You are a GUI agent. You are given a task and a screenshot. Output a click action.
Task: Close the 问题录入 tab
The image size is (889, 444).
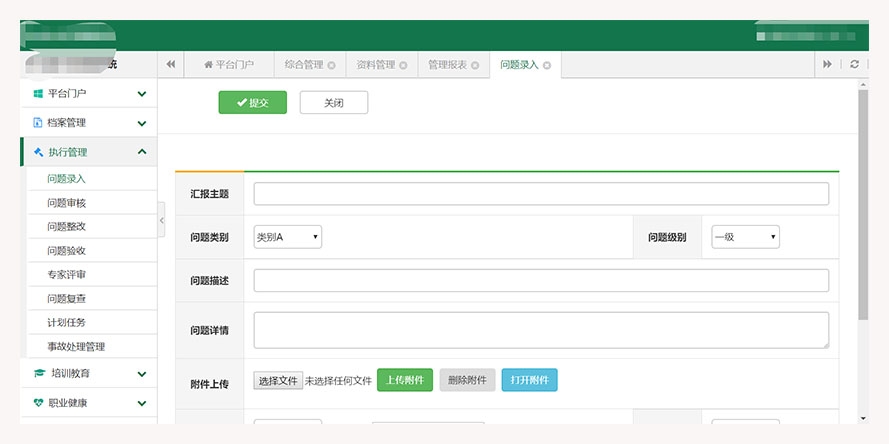coord(547,65)
